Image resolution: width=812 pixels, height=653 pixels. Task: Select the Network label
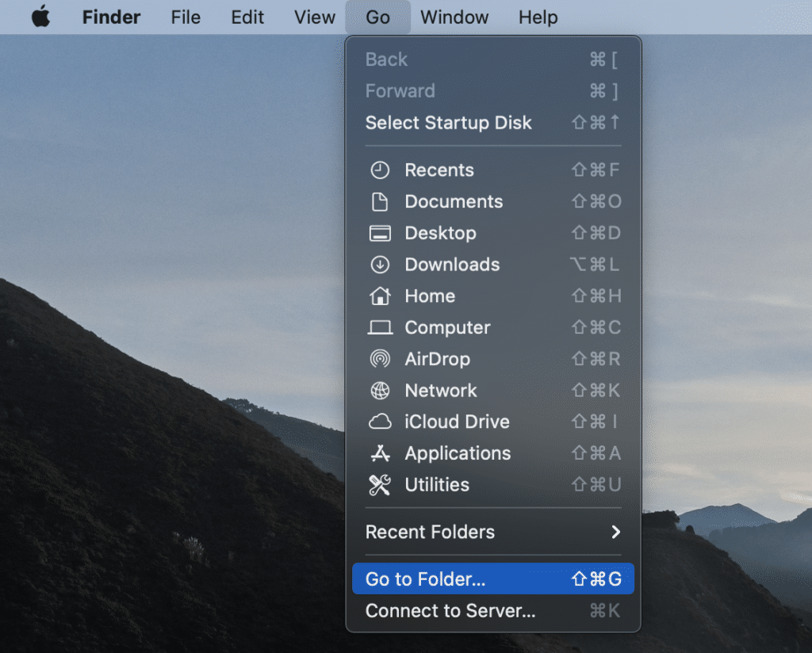pos(441,391)
